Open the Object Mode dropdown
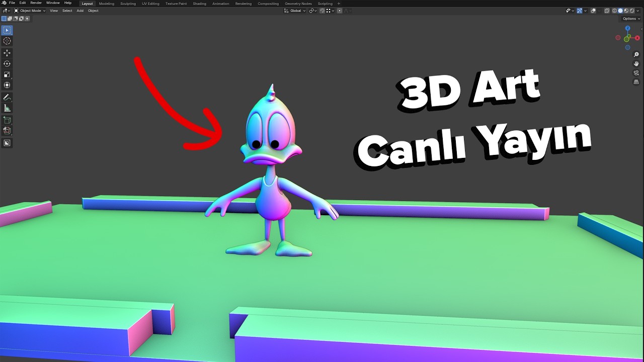This screenshot has height=362, width=644. click(30, 11)
